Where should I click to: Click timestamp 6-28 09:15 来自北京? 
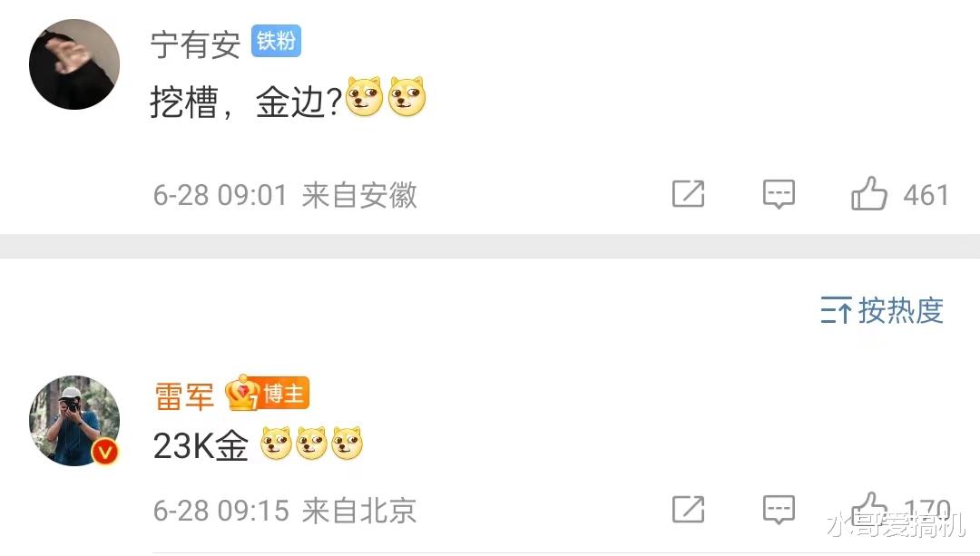(284, 511)
